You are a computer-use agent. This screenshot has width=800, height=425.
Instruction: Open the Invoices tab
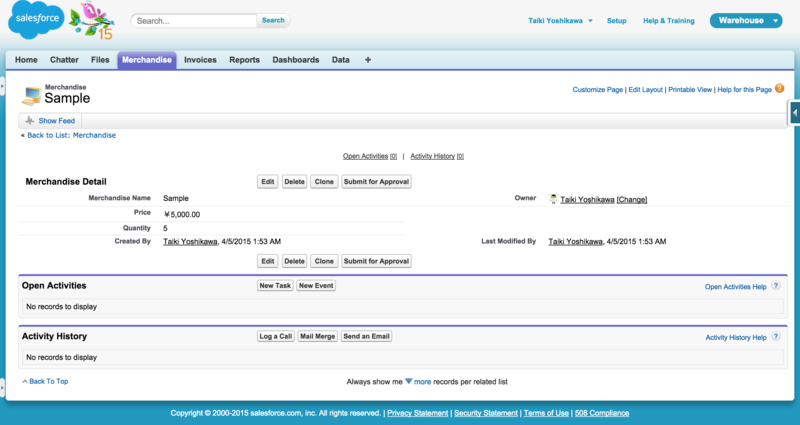point(200,60)
